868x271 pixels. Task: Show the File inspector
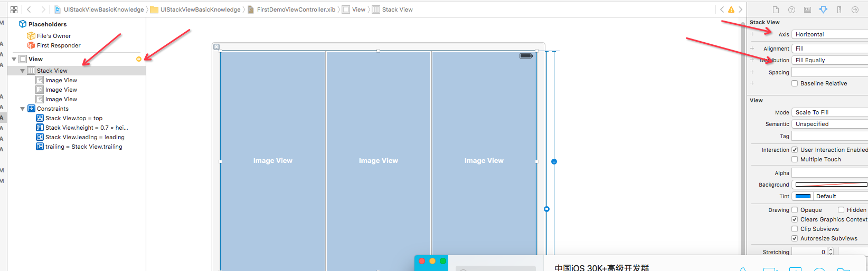(x=776, y=9)
